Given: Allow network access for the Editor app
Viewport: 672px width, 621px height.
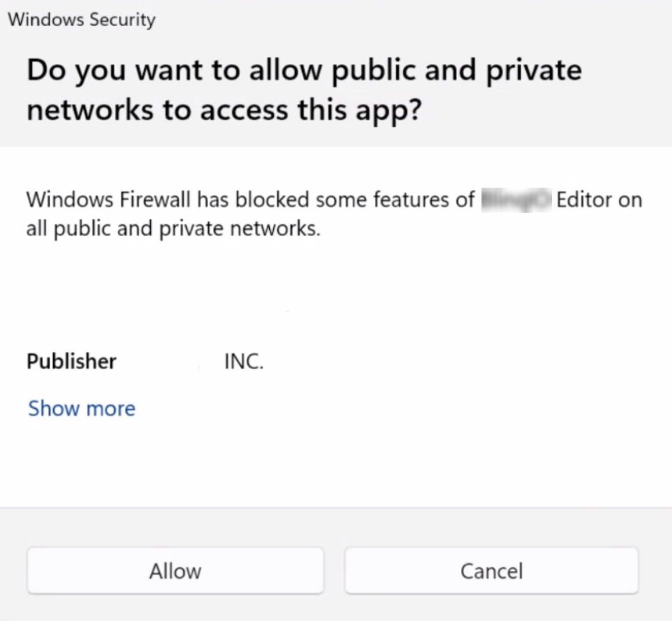Looking at the screenshot, I should point(175,571).
